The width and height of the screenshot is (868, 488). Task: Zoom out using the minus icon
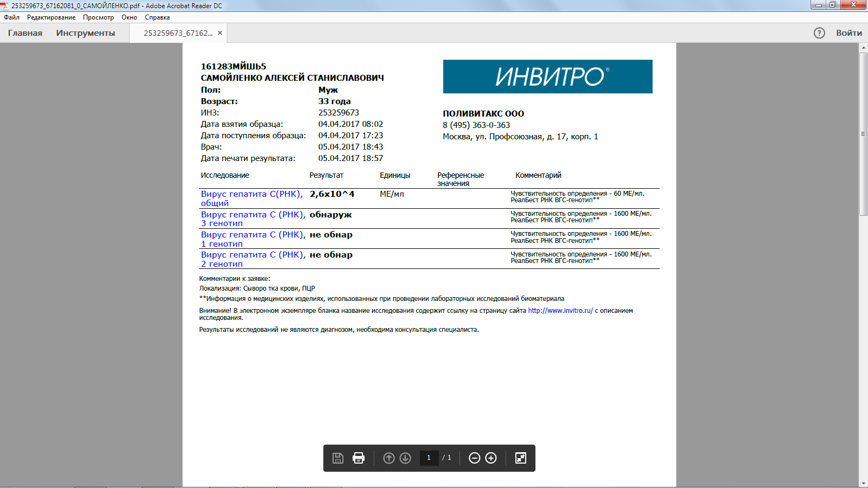(474, 458)
